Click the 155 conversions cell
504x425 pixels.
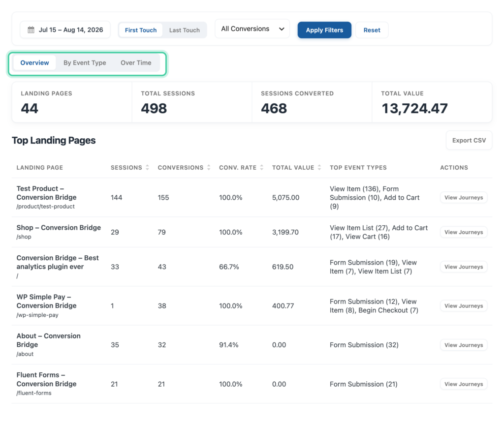click(x=163, y=198)
